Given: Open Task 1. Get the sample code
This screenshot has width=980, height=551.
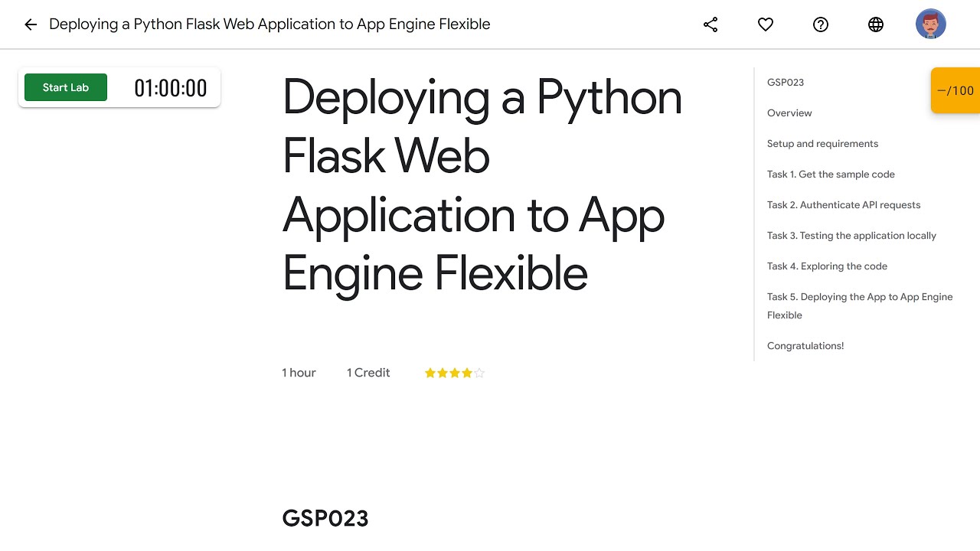Looking at the screenshot, I should point(831,174).
